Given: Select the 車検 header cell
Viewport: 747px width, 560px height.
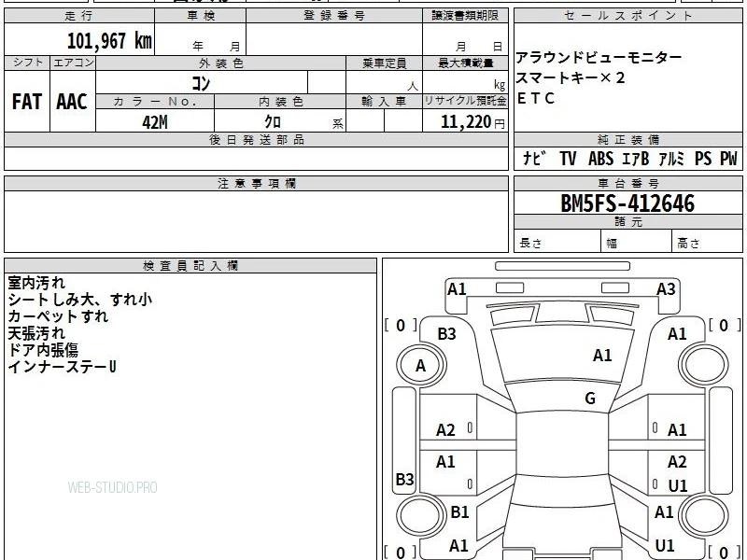Looking at the screenshot, I should [201, 16].
